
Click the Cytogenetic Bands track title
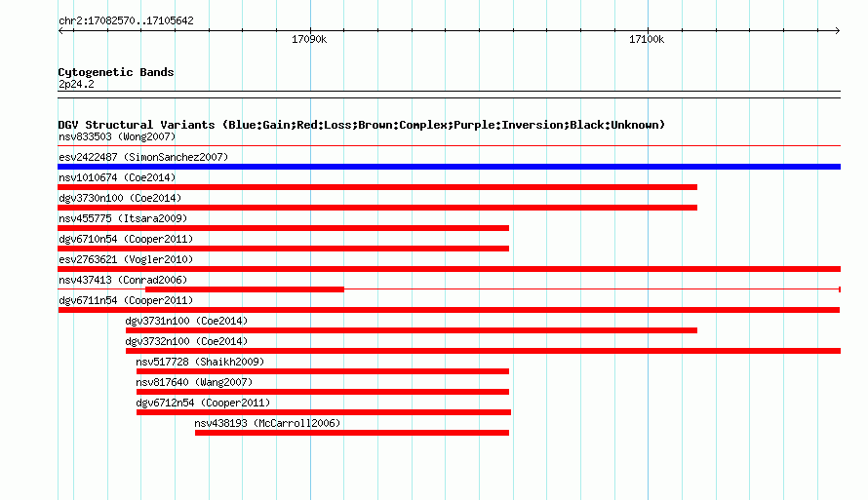[116, 72]
